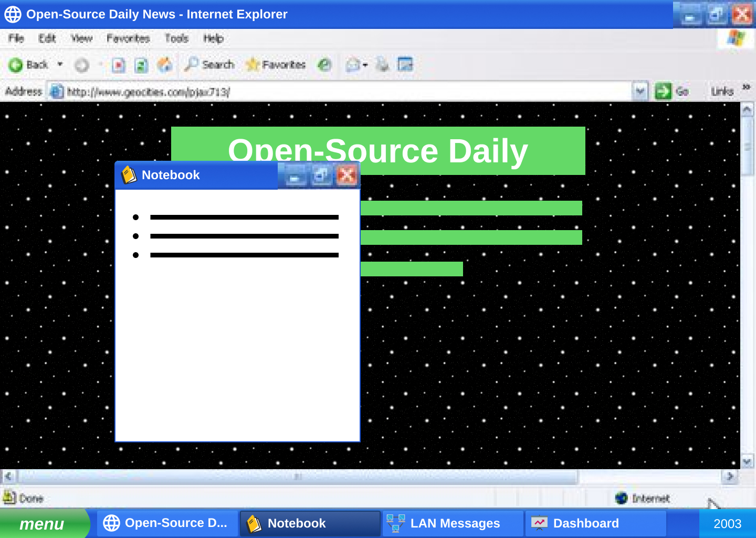Screen dimensions: 756x538
Task: Click the Open-Source Daily page heading
Action: (x=378, y=151)
